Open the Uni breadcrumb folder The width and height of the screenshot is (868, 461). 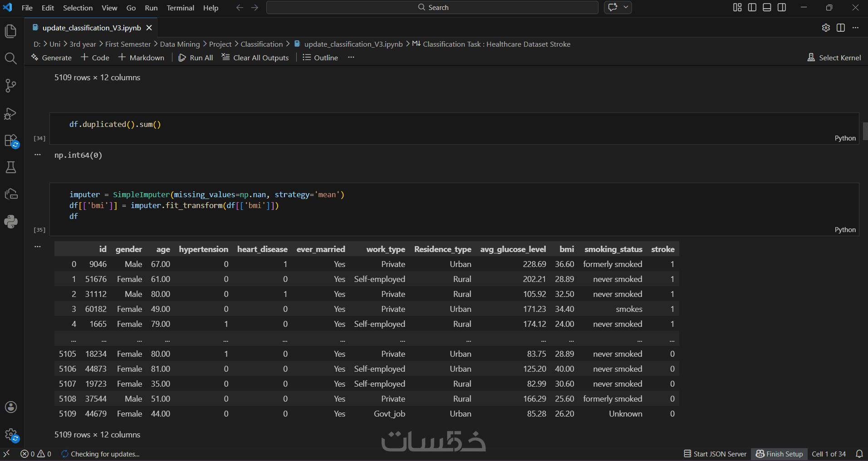pos(54,44)
